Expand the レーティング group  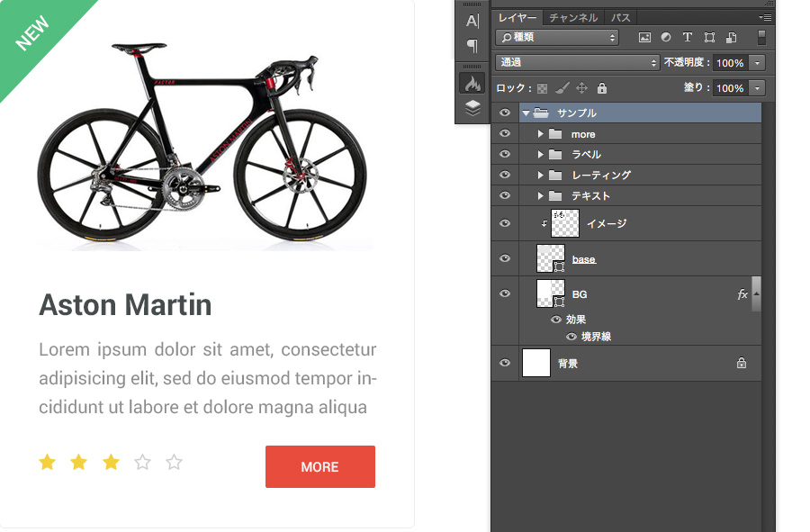click(x=540, y=176)
